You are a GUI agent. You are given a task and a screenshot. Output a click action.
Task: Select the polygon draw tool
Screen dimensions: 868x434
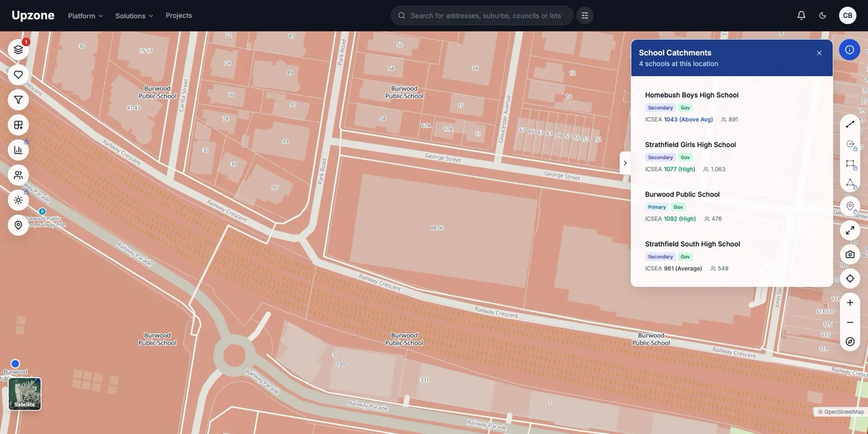850,183
